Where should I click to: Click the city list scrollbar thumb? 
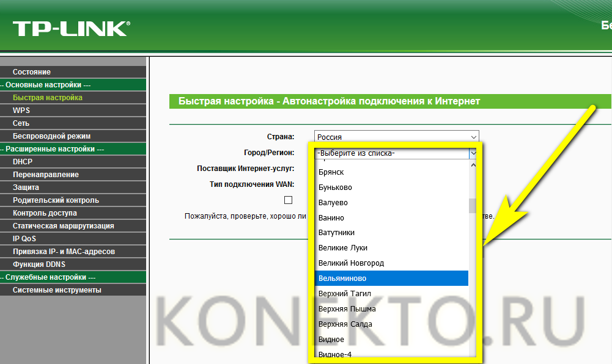[x=473, y=206]
